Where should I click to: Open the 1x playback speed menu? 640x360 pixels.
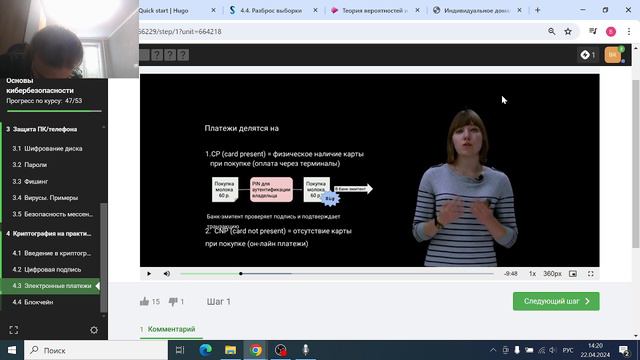532,274
